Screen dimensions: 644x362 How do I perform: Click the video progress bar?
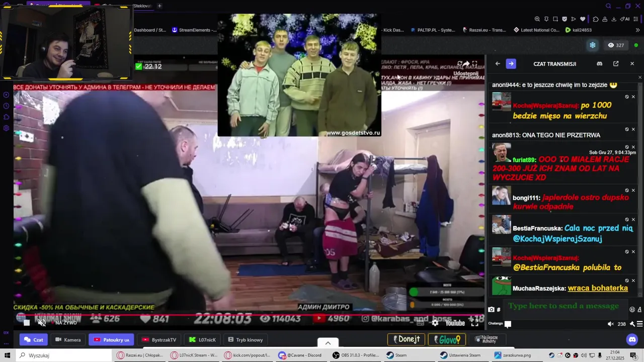pos(249,316)
